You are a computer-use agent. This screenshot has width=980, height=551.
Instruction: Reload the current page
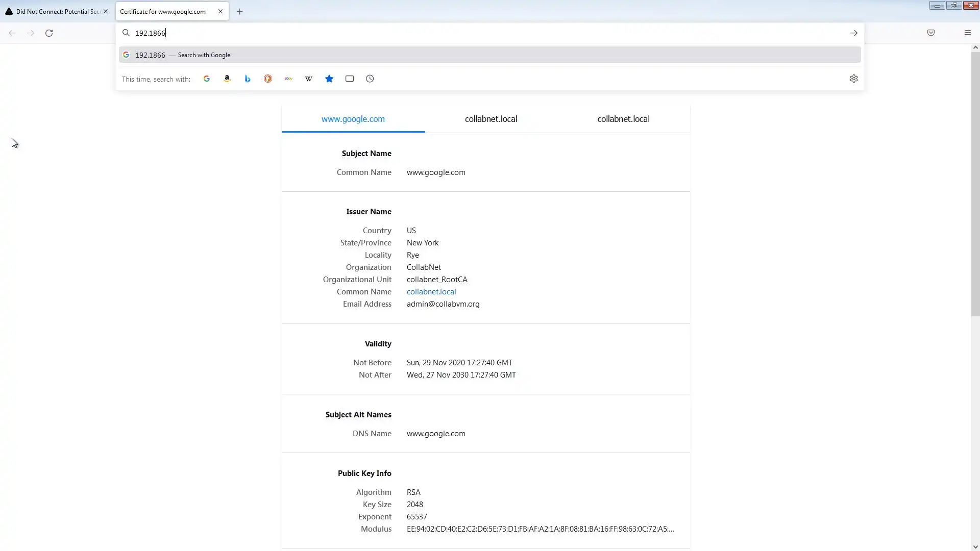click(x=49, y=33)
